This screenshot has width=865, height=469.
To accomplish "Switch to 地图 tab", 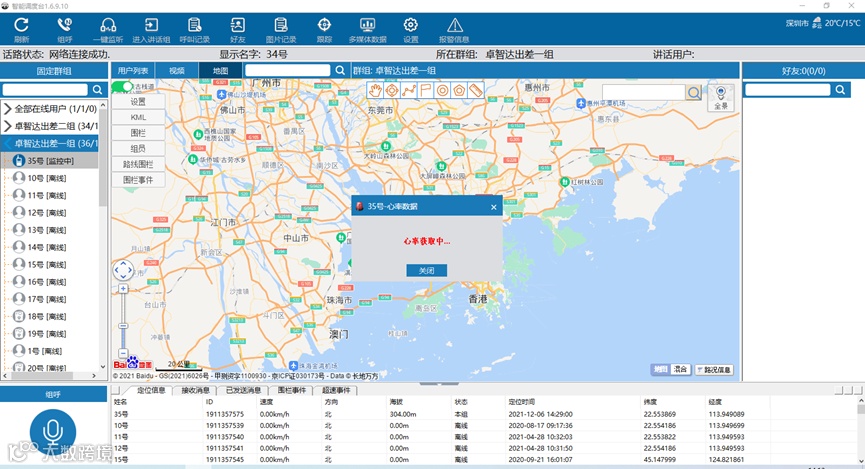I will (221, 71).
